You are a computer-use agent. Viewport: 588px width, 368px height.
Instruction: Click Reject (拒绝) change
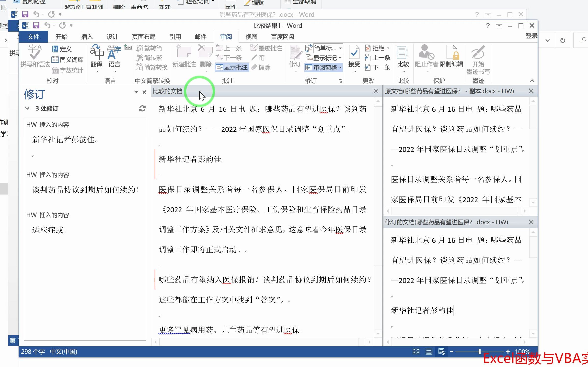click(x=375, y=48)
